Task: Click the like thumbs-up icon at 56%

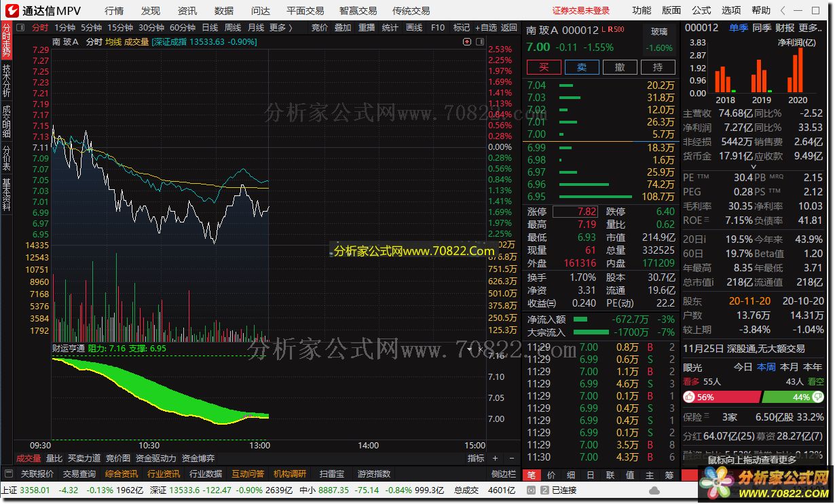Action: coord(690,398)
